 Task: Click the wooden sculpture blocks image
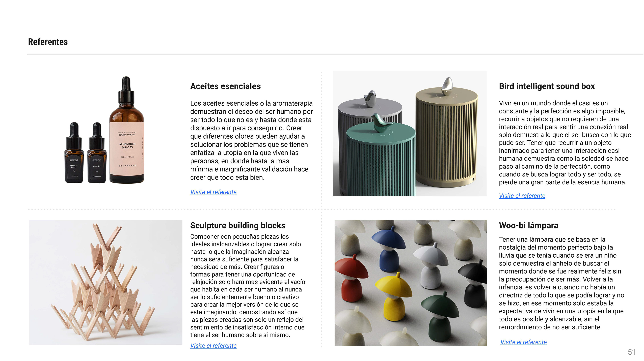pyautogui.click(x=105, y=282)
